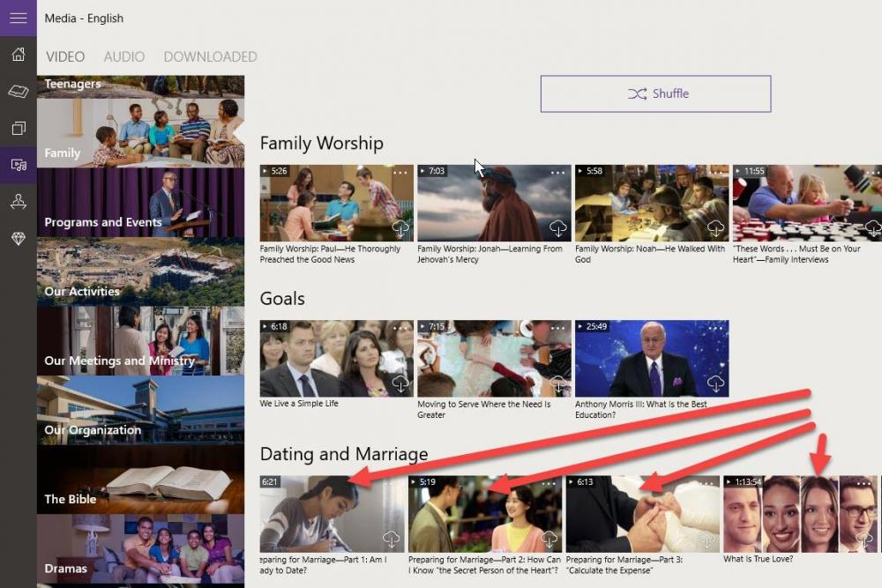Switch to the DOWNLOADED tab
Image resolution: width=882 pixels, height=588 pixels.
coord(210,56)
